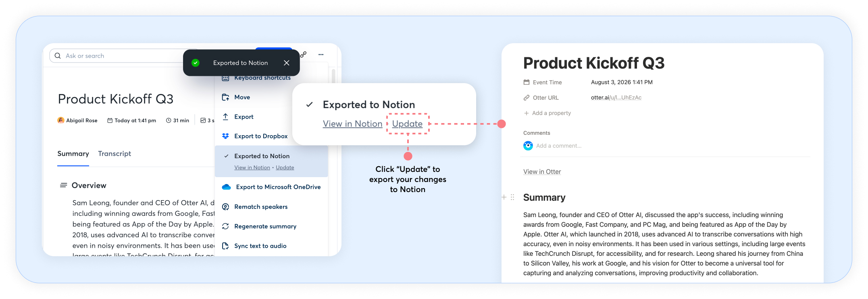Click the Ask or search field

point(121,56)
